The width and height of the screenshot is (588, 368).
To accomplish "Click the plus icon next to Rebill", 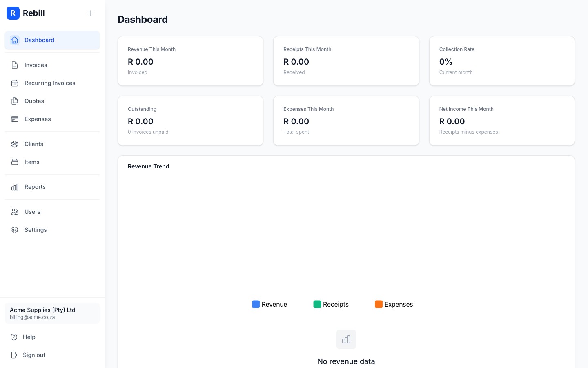I will tap(91, 13).
